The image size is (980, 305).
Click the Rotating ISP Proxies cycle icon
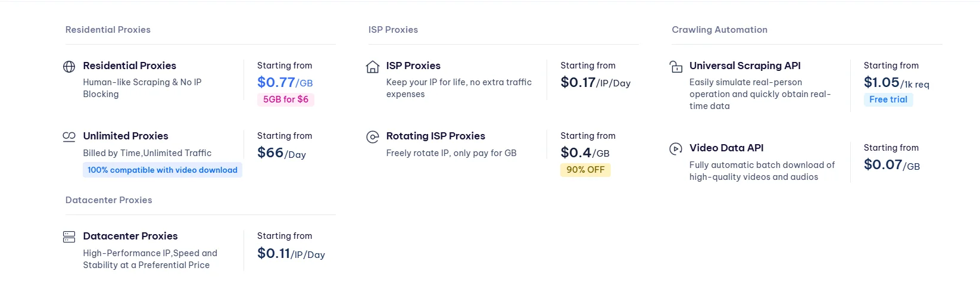373,137
